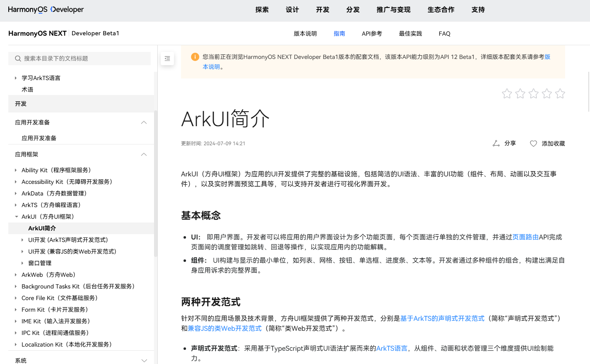This screenshot has height=364, width=590.
Task: Open Background Tasks Kit tree item
Action: click(x=80, y=286)
